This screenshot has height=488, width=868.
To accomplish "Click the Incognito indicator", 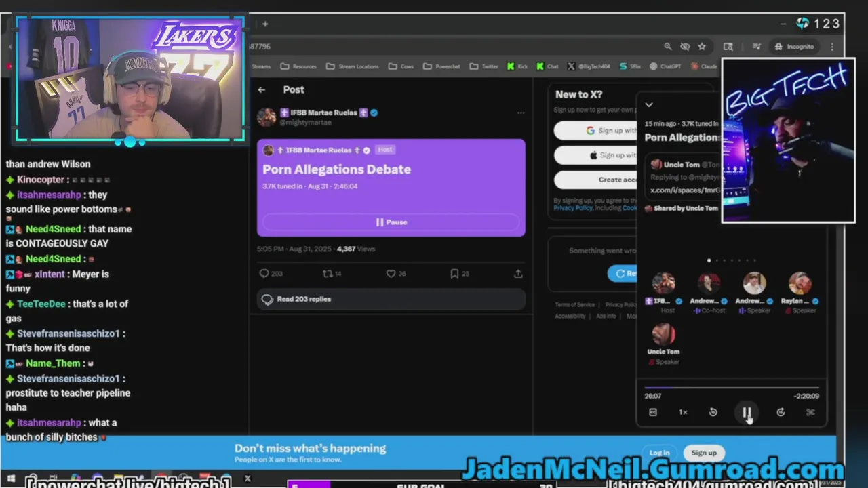I will pos(794,47).
